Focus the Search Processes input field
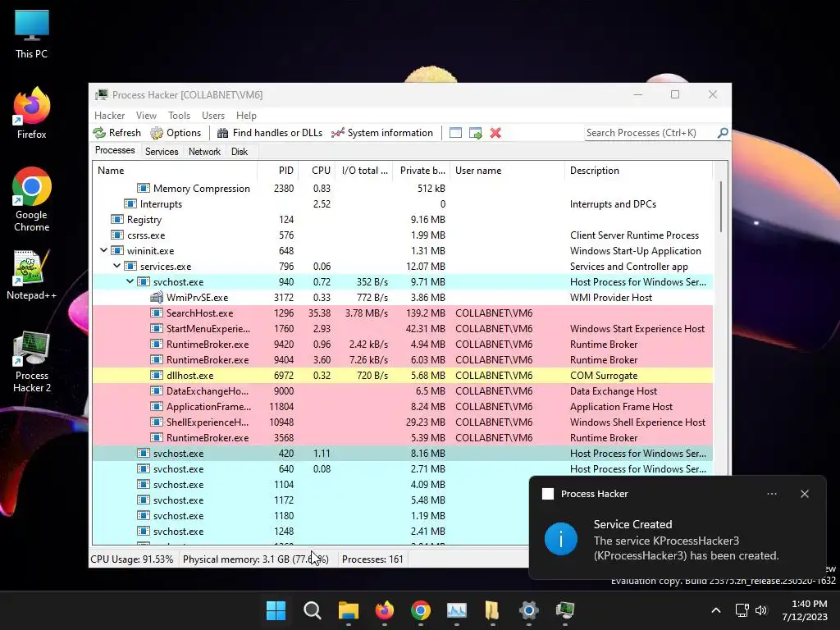The image size is (840, 630). coord(651,133)
